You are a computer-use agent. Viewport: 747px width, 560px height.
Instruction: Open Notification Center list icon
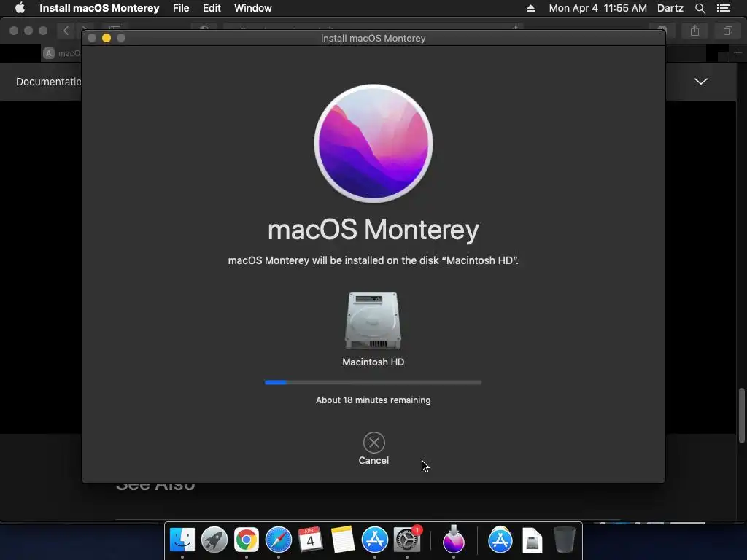pos(724,8)
